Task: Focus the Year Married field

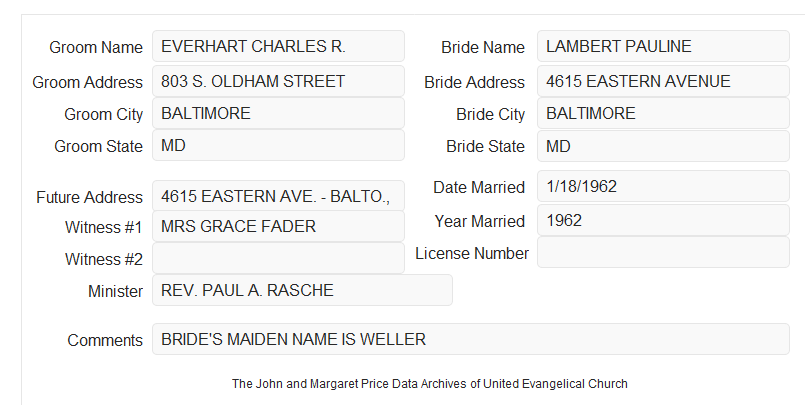Action: (663, 220)
